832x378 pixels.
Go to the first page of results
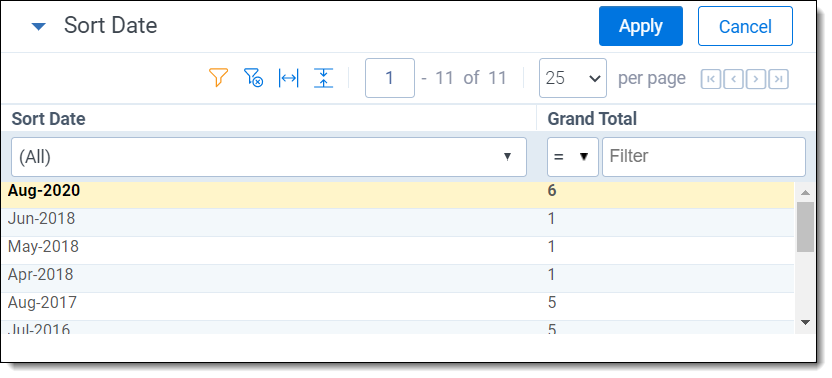(x=710, y=79)
